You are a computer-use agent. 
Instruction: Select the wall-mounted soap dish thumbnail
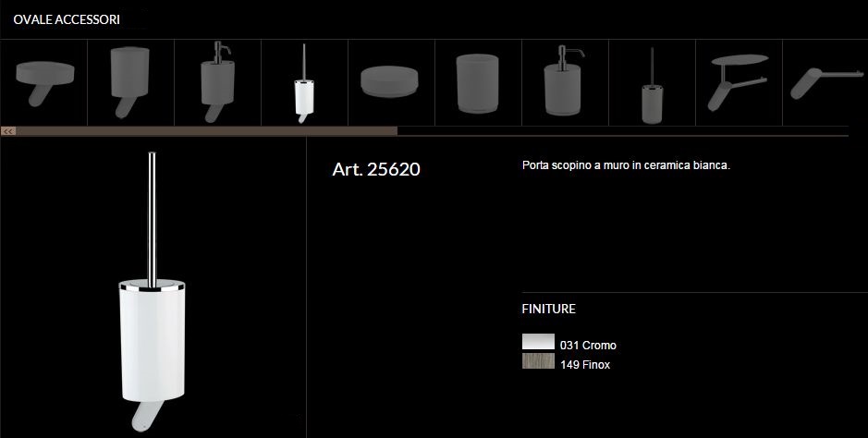[43, 83]
